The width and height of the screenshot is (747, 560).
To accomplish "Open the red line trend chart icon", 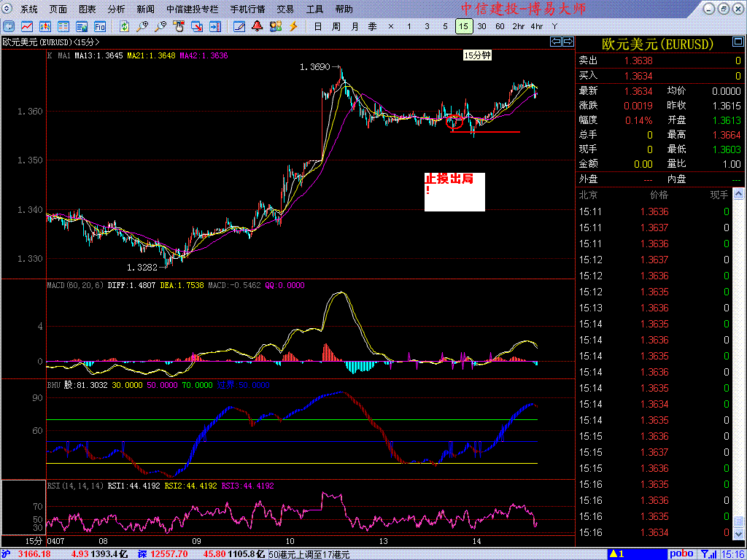I will [x=27, y=26].
